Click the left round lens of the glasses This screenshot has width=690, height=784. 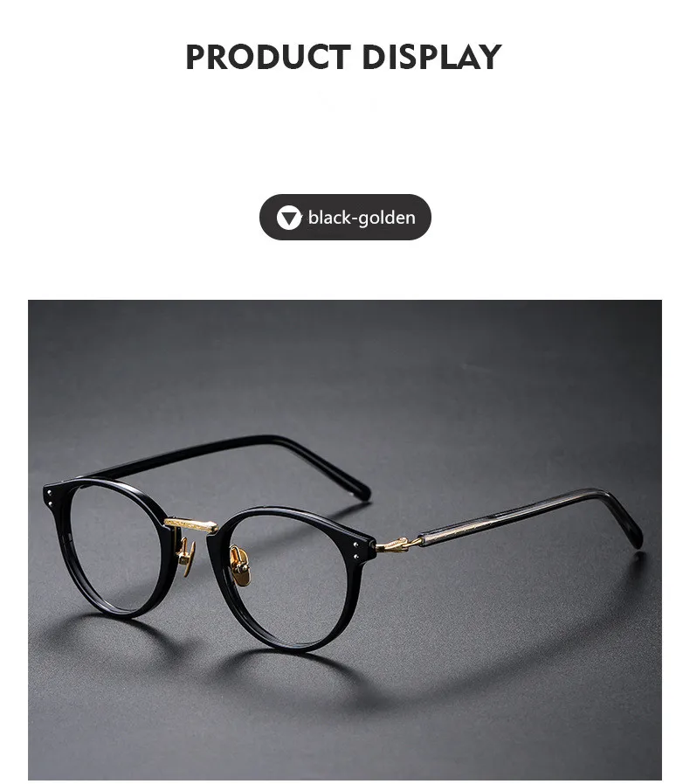pyautogui.click(x=116, y=549)
